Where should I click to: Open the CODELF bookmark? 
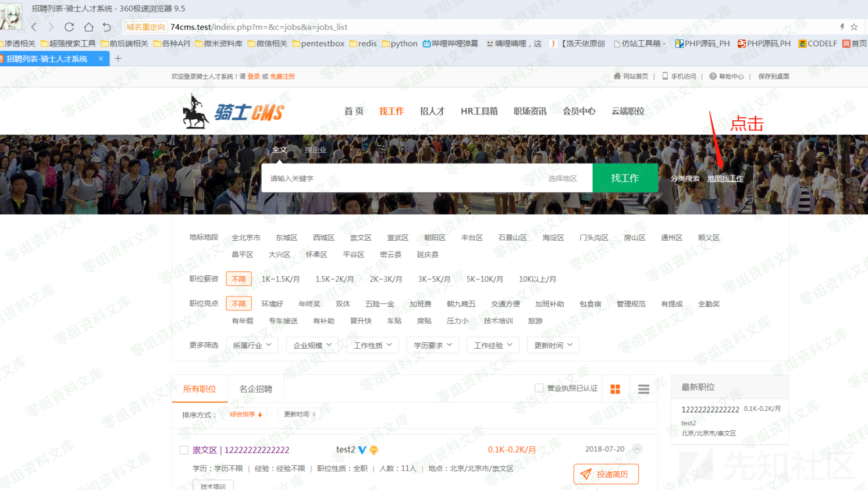pos(817,44)
